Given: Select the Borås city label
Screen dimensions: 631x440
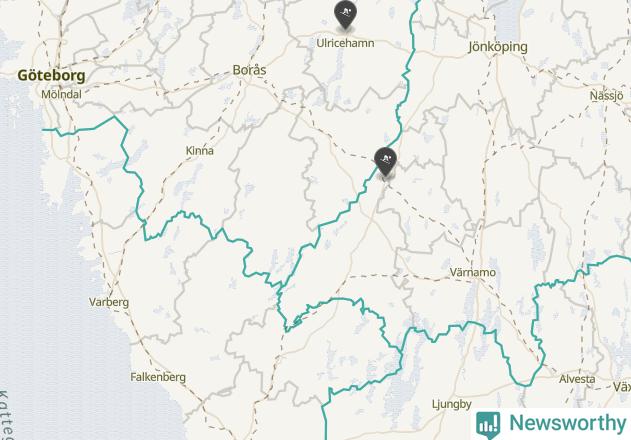Looking at the screenshot, I should [250, 70].
